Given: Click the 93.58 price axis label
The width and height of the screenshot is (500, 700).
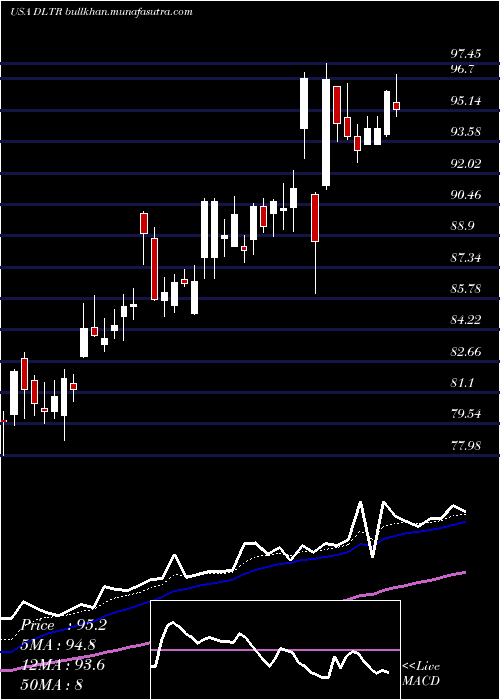Looking at the screenshot, I should (x=466, y=132).
